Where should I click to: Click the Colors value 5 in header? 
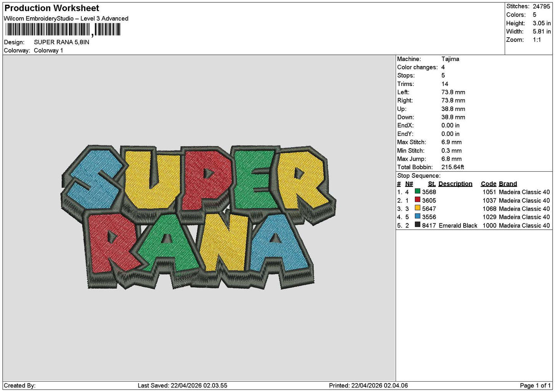click(534, 15)
